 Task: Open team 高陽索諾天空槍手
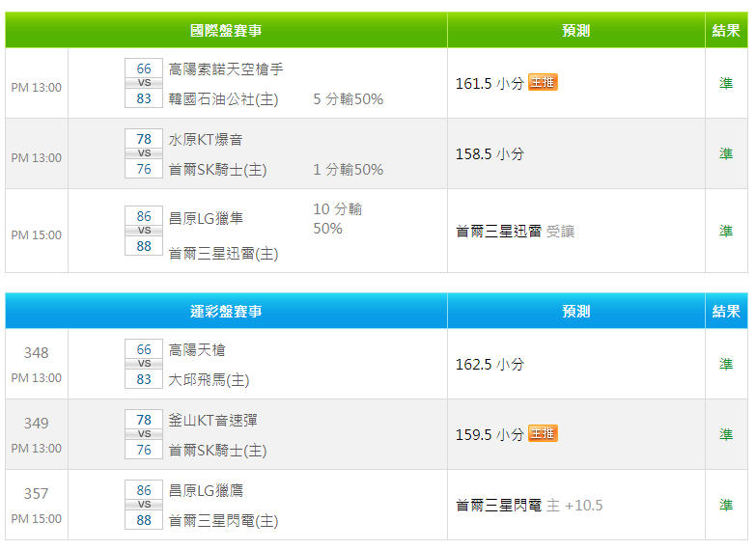tap(226, 69)
